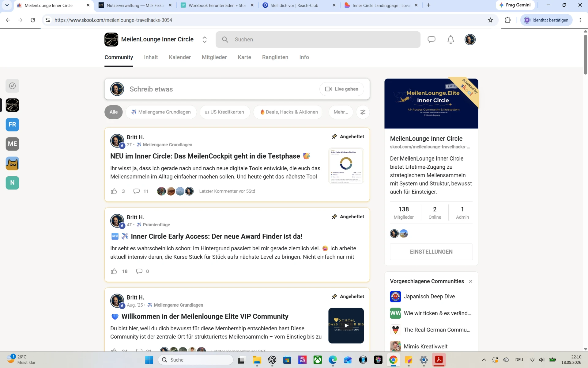Viewport: 588px width, 368px height.
Task: Open the Mitglieder tab
Action: coord(214,57)
